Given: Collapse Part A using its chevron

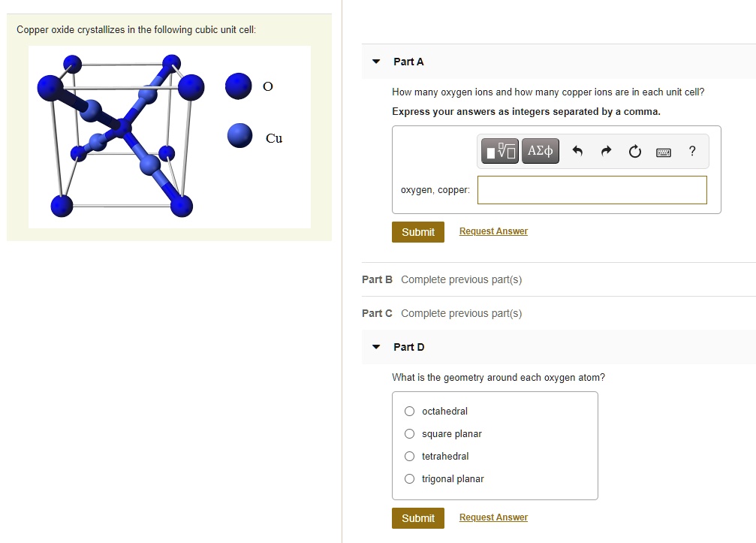Looking at the screenshot, I should pyautogui.click(x=375, y=62).
